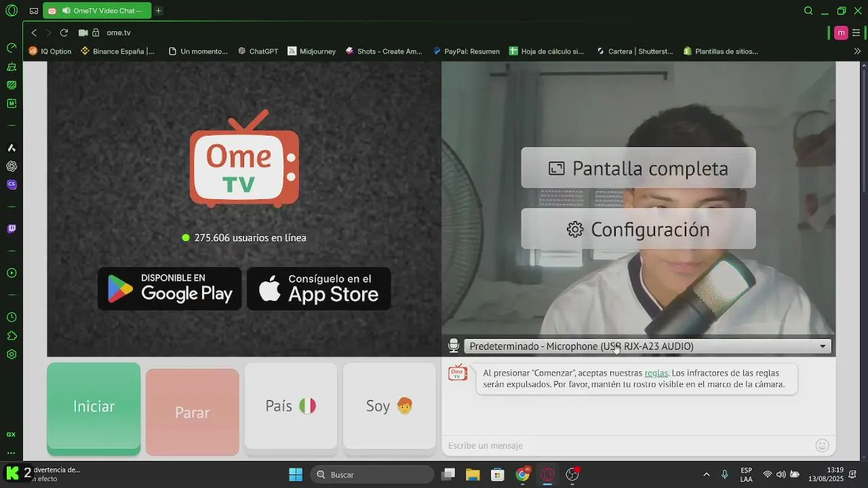Click the App Store download badge
Image resolution: width=868 pixels, height=488 pixels.
click(x=319, y=289)
